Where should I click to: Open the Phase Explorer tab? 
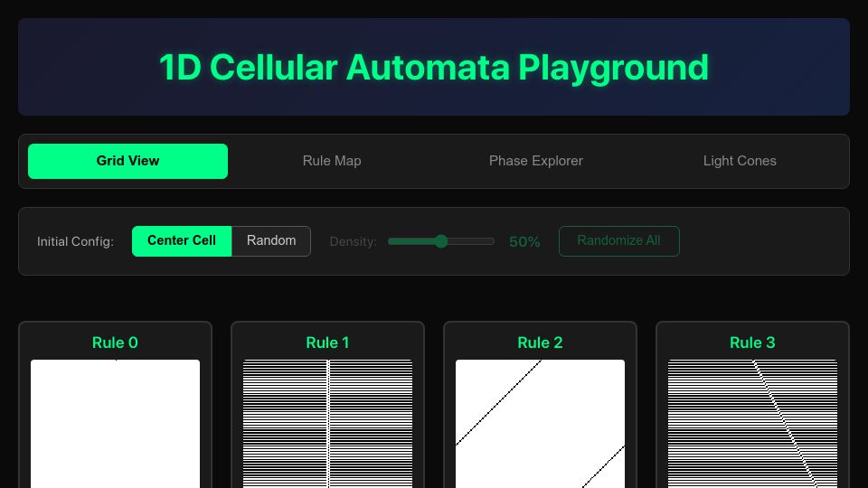(536, 161)
